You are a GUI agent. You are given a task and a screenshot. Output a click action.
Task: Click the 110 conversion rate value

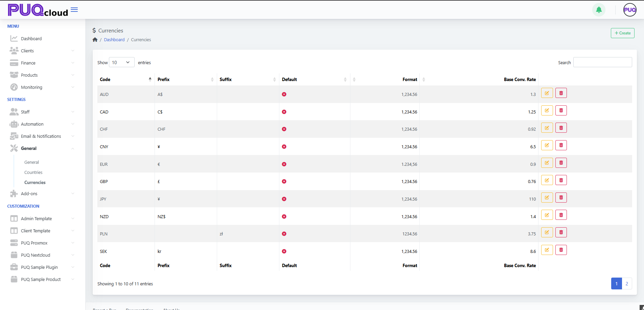[532, 199]
